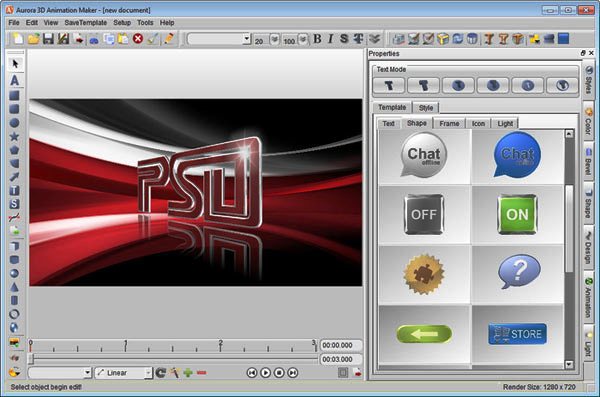The image size is (600, 397).
Task: Save document with the floppy disk icon
Action: (48, 39)
